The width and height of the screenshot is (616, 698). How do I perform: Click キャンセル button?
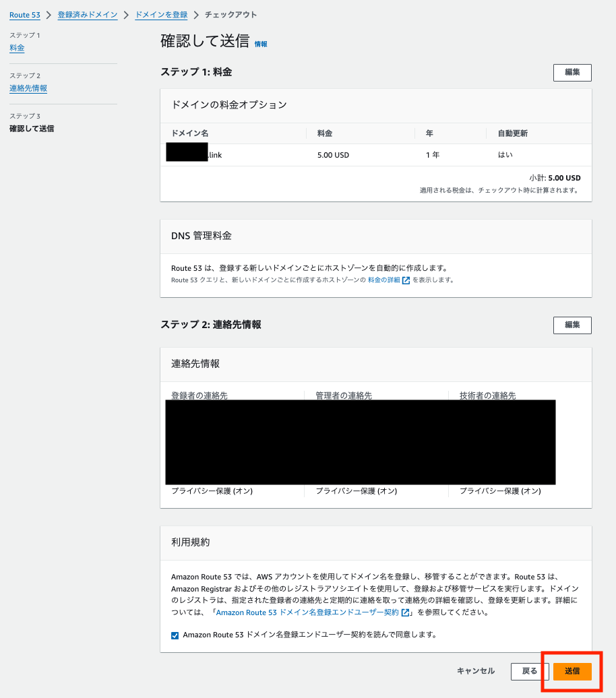point(476,671)
